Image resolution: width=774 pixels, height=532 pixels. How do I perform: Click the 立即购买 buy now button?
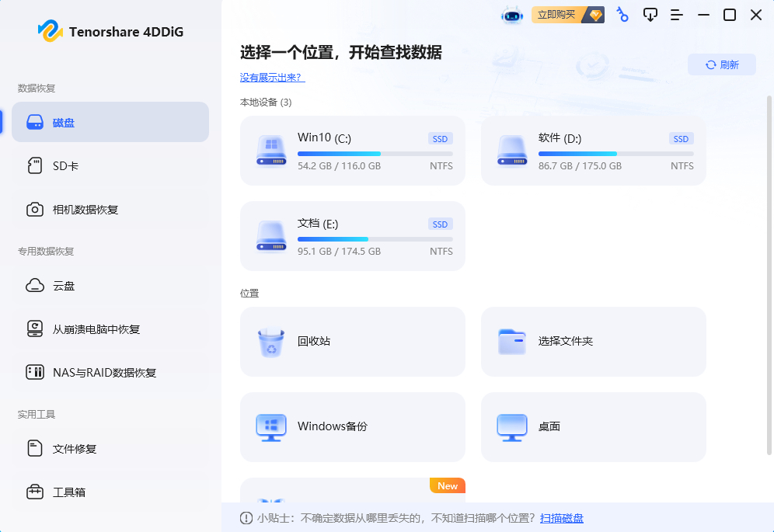point(567,15)
